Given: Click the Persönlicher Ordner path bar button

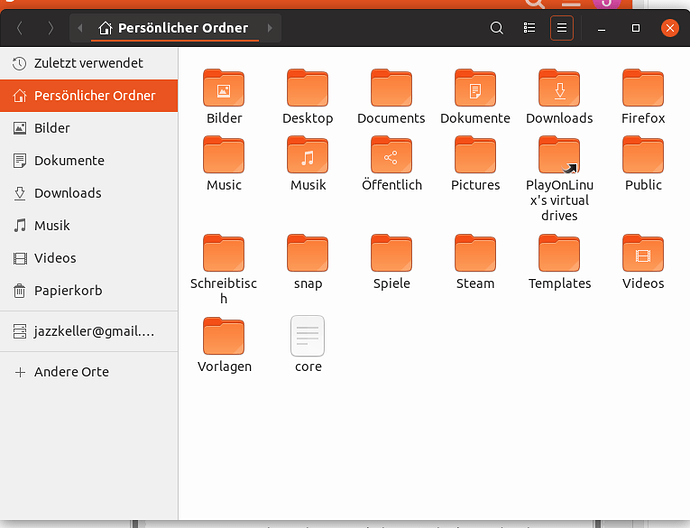Looking at the screenshot, I should click(174, 28).
